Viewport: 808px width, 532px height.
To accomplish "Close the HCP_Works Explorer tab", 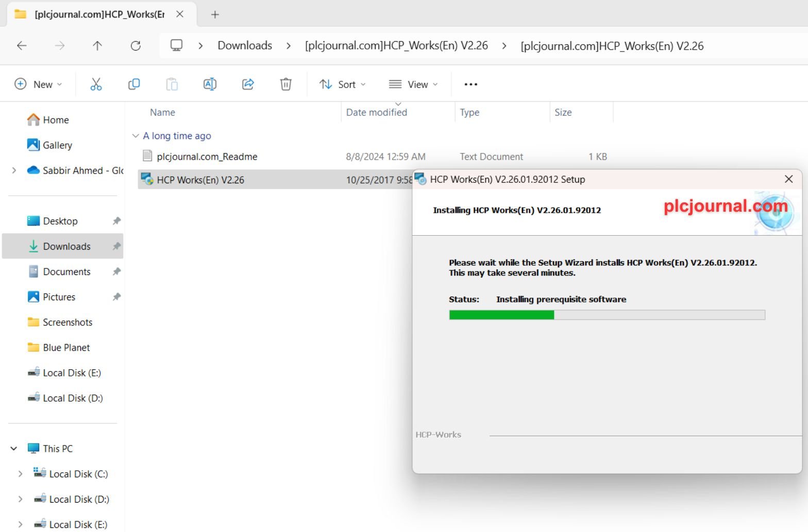I will (x=180, y=14).
